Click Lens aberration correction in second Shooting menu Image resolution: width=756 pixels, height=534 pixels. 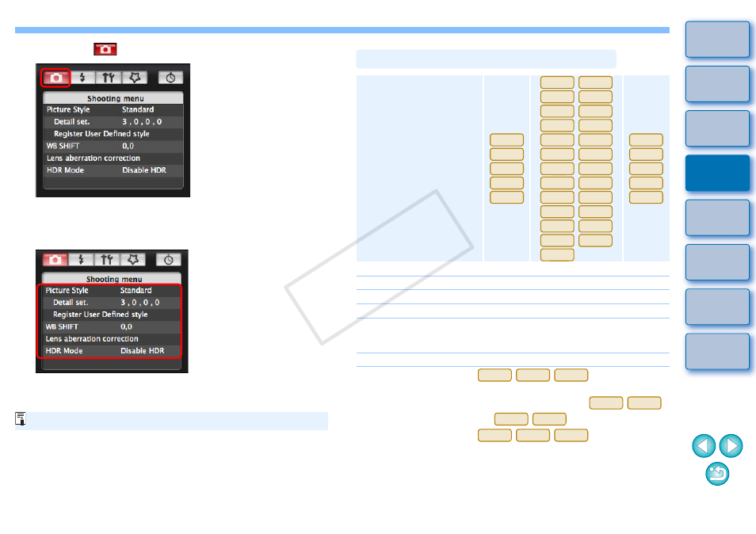[x=110, y=339]
